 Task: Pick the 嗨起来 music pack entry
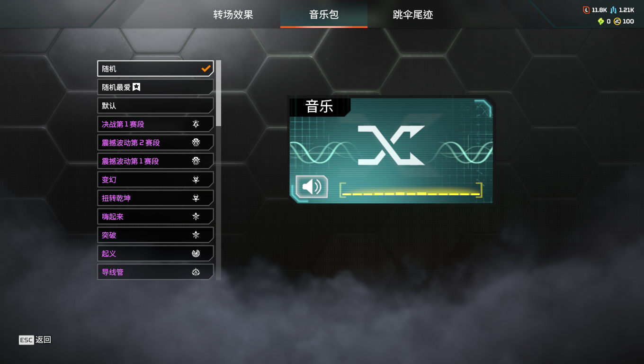pos(155,217)
